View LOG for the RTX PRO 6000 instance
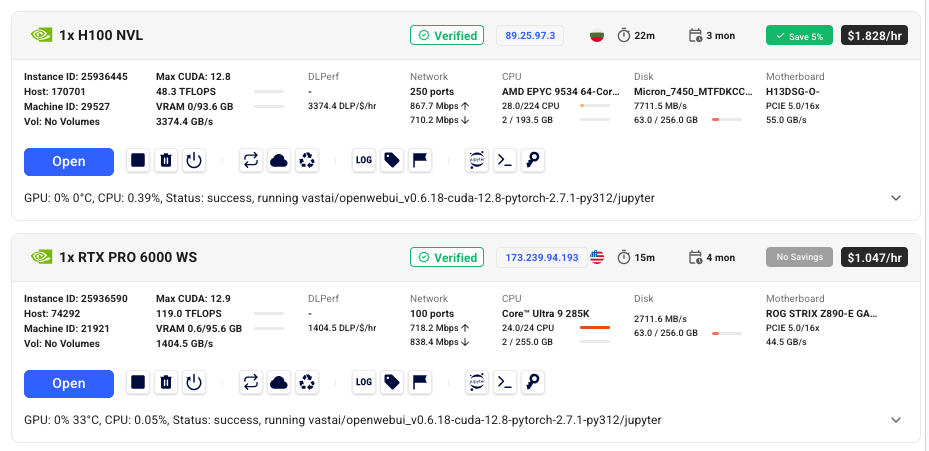Viewport: 929px width, 451px height. [x=364, y=382]
